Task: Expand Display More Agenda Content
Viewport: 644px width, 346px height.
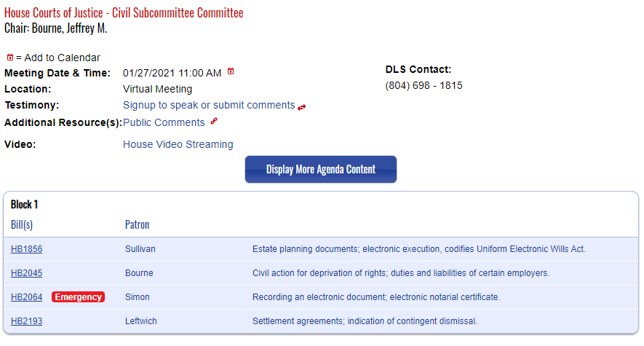Action: [321, 169]
